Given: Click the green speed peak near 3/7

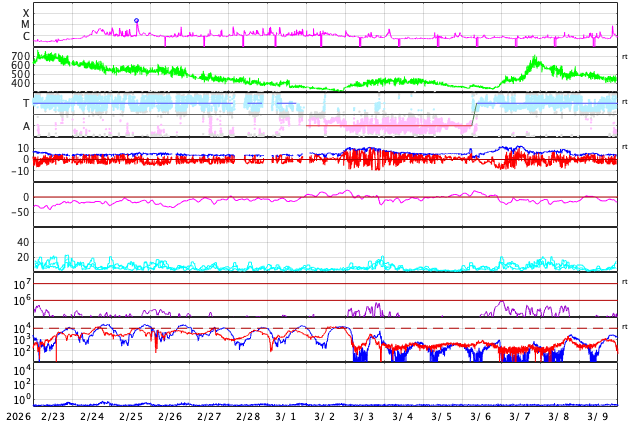Looking at the screenshot, I should (534, 60).
